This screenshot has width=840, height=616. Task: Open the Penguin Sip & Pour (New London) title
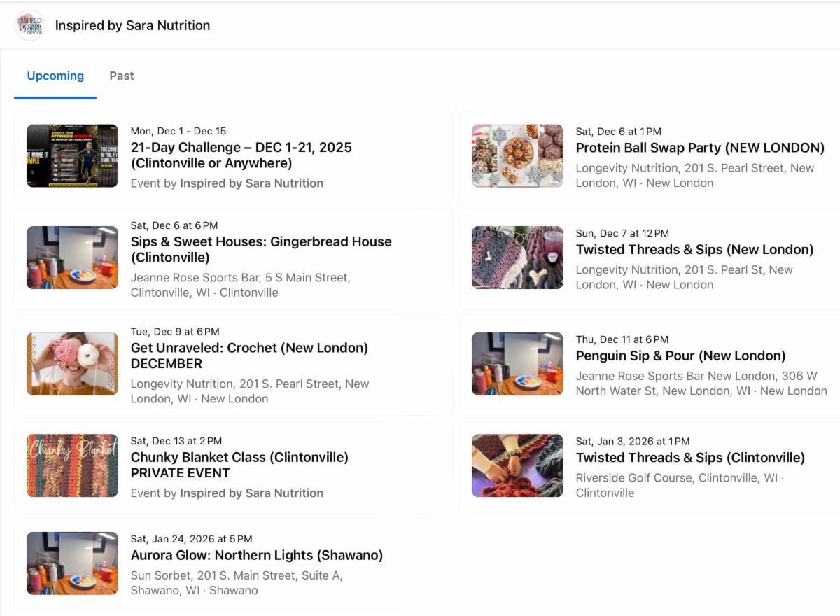[680, 356]
